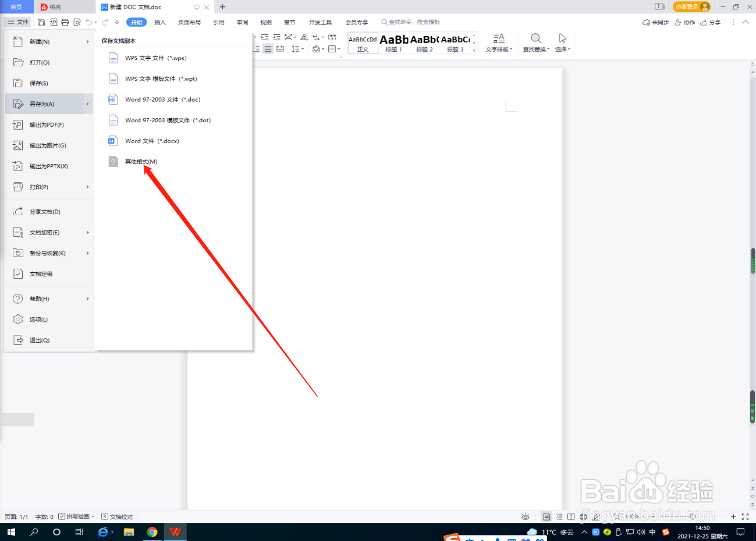Click the save icon in quick access toolbar
The height and width of the screenshot is (541, 756).
click(41, 22)
